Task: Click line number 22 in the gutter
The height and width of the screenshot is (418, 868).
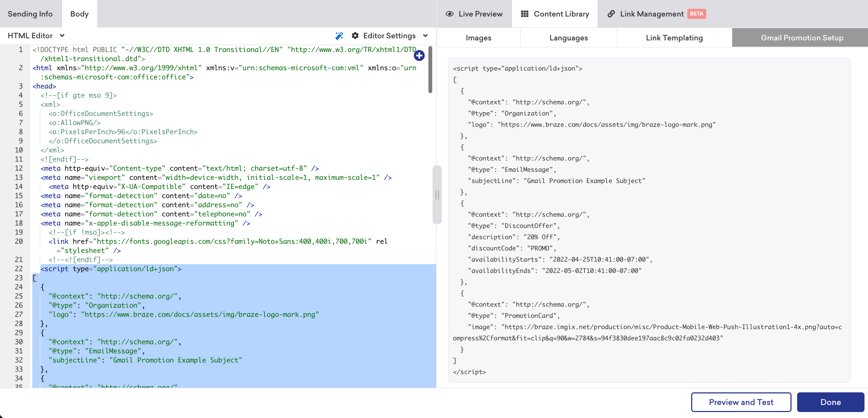Action: [19, 269]
